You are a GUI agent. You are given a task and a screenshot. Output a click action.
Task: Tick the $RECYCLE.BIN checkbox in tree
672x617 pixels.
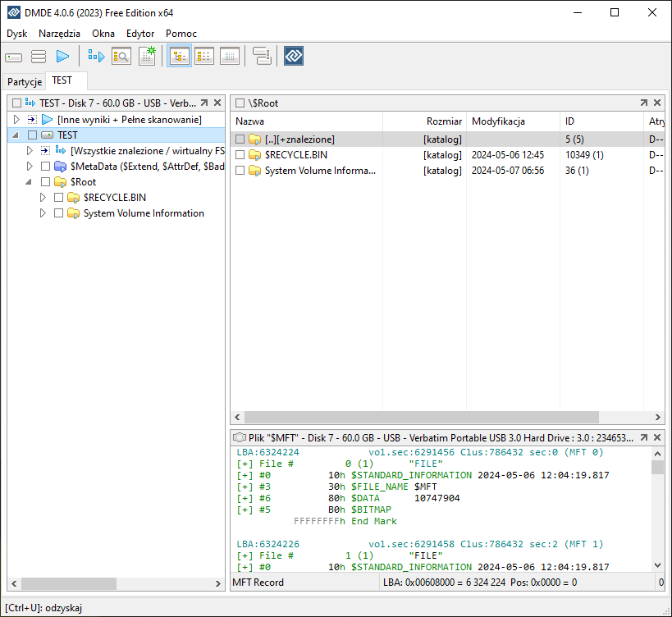(59, 198)
